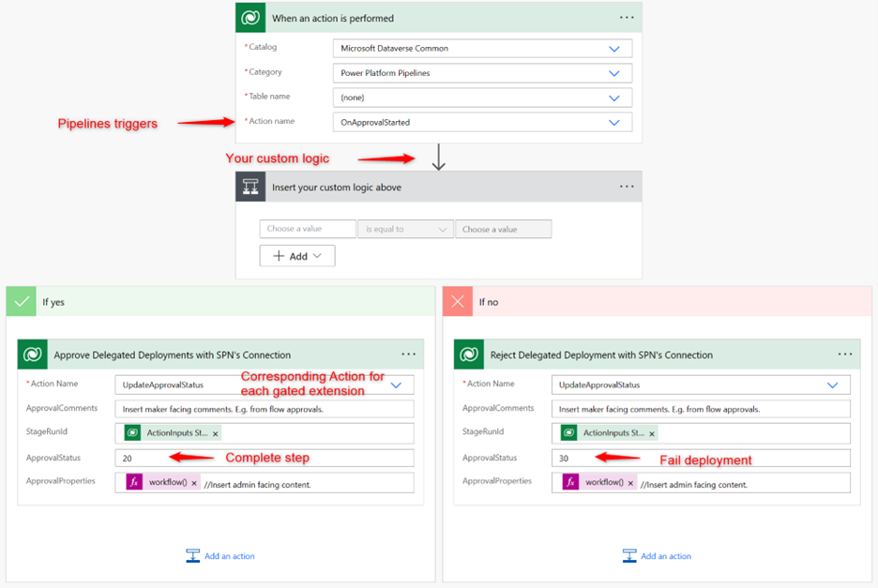Click the Add button inside the condition block

point(296,255)
